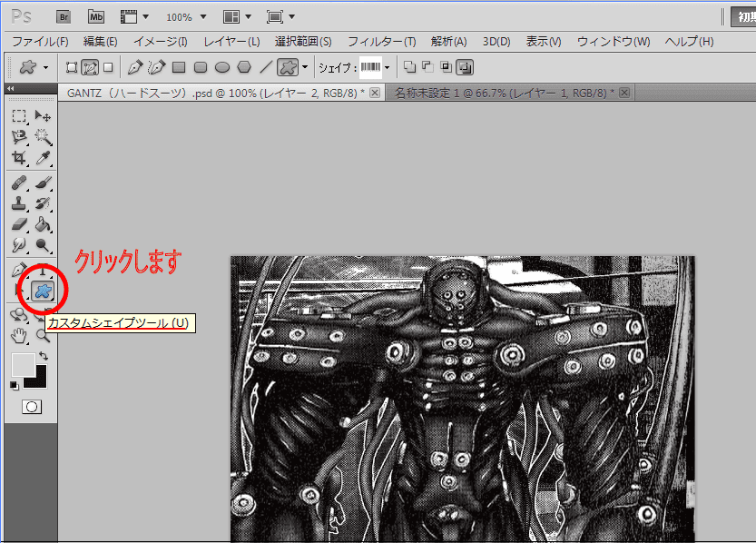Open the 選択範囲(S) menu
756x543 pixels.
pos(303,42)
